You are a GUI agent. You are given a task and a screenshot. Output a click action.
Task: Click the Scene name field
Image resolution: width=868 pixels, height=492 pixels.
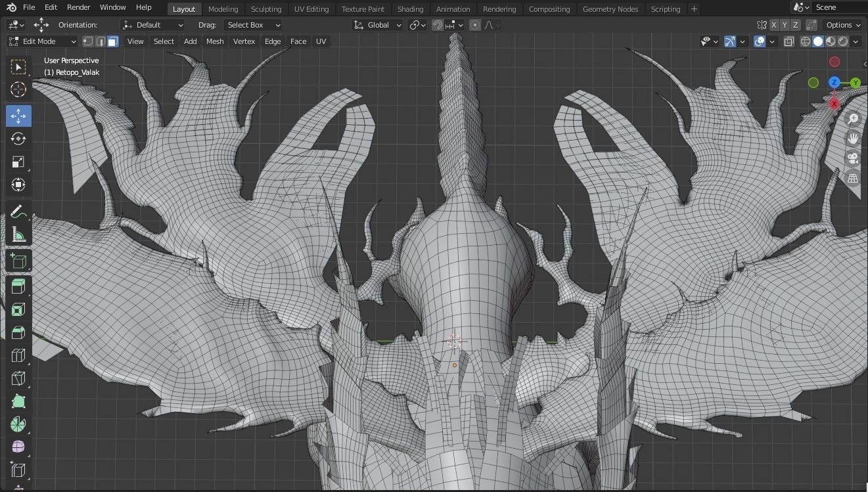(x=840, y=8)
